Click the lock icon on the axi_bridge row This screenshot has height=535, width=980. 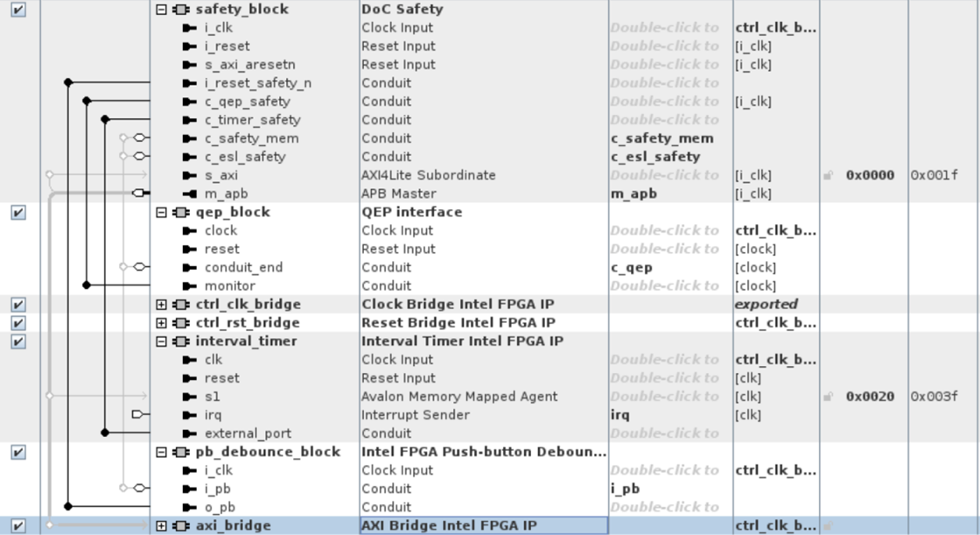point(828,525)
